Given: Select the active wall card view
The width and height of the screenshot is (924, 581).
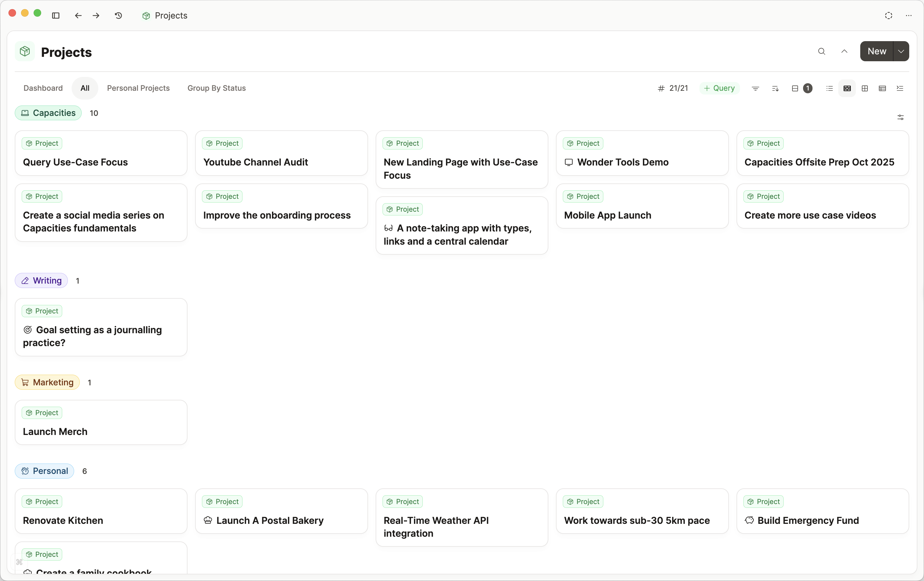Looking at the screenshot, I should [847, 88].
